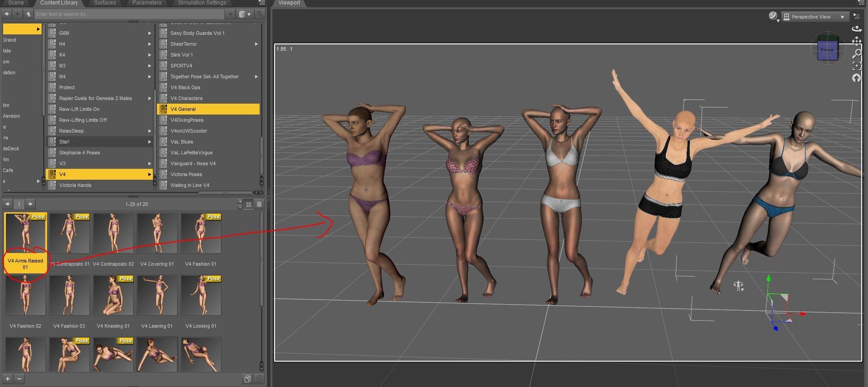Select the Content Library tab
868x387 pixels.
(x=59, y=3)
